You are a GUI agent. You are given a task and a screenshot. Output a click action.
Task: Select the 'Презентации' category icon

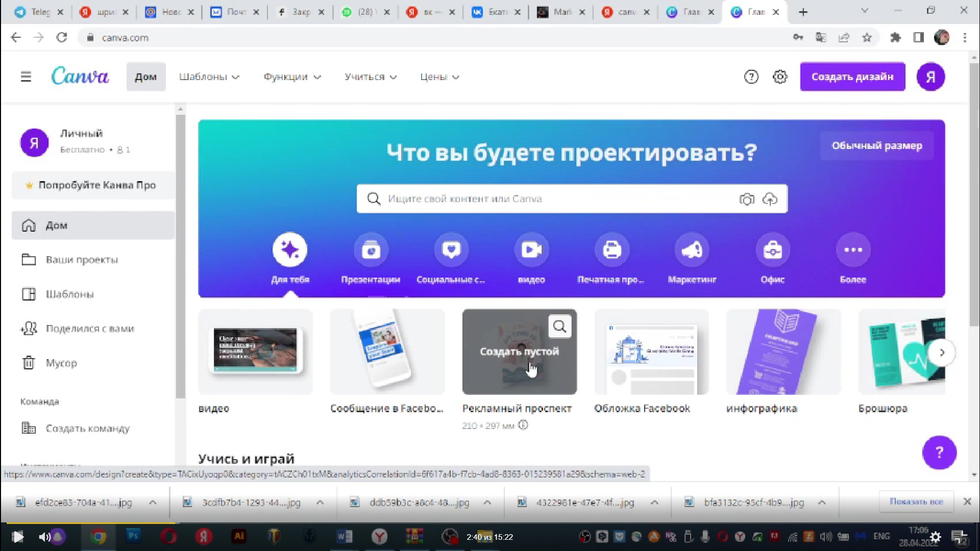pyautogui.click(x=371, y=250)
